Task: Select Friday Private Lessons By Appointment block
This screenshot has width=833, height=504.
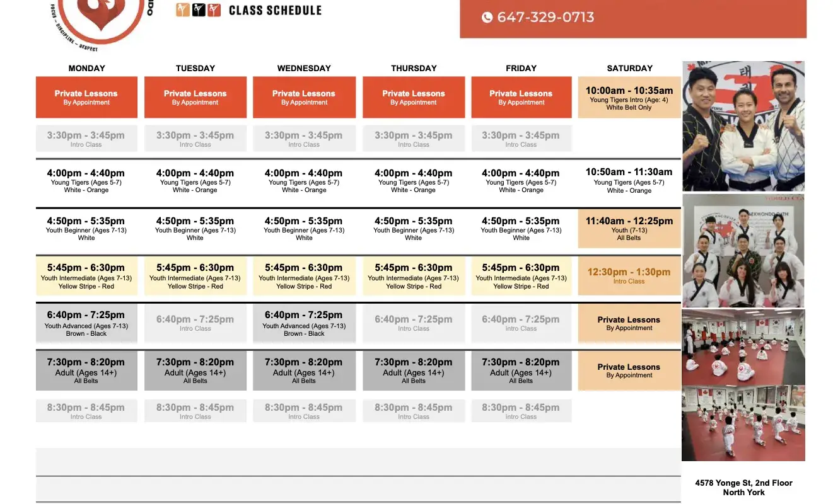Action: (521, 97)
